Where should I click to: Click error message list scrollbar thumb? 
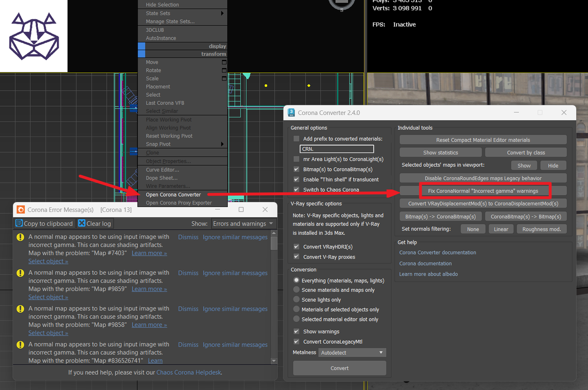tap(274, 244)
